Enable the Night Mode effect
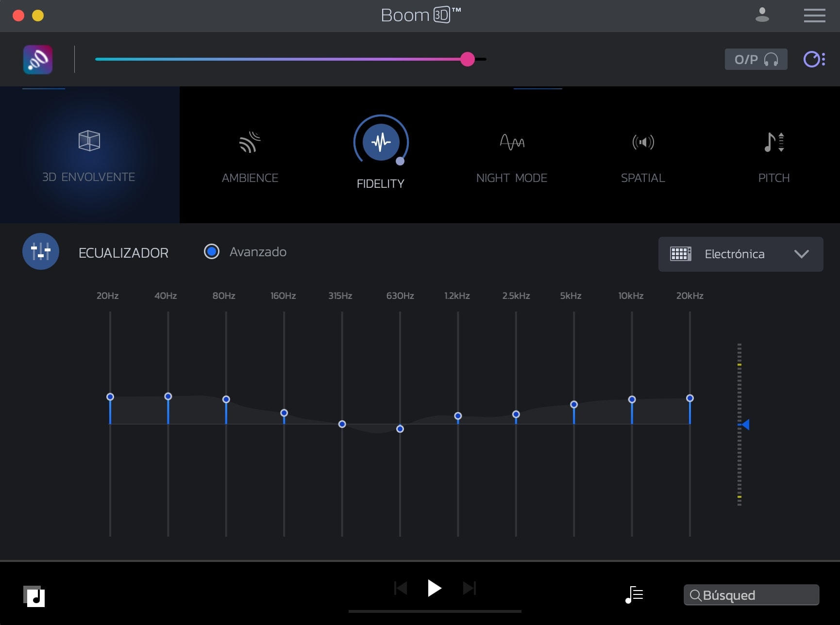The width and height of the screenshot is (840, 625). [x=512, y=155]
